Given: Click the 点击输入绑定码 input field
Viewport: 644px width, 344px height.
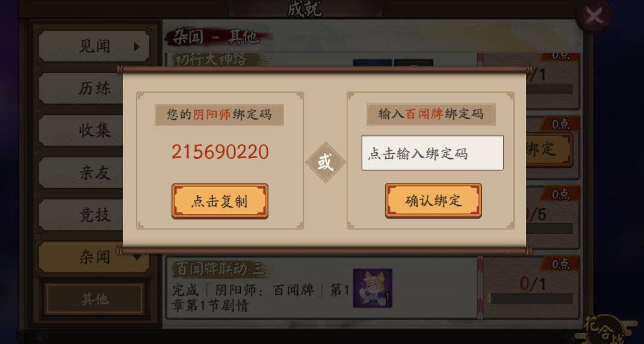Looking at the screenshot, I should coord(433,153).
